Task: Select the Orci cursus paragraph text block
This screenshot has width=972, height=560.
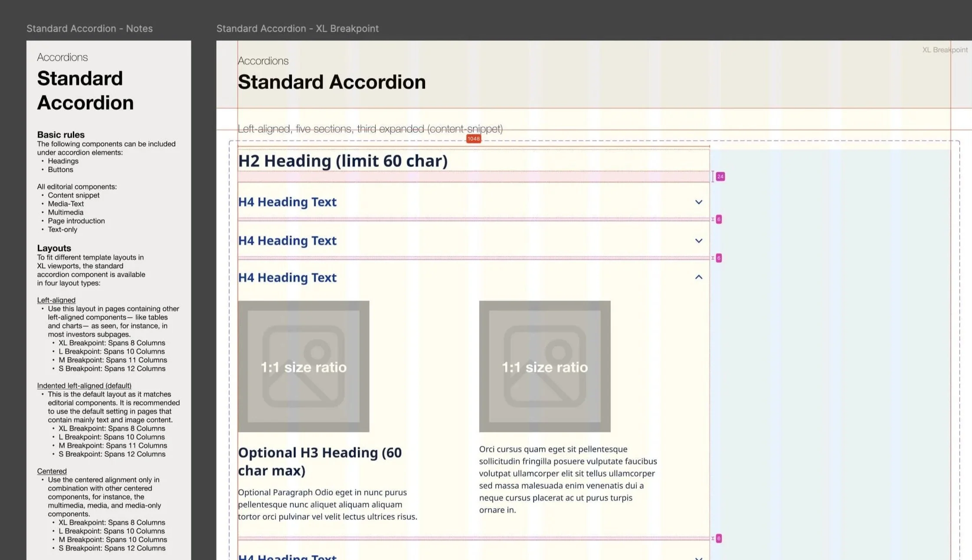Action: click(x=568, y=479)
